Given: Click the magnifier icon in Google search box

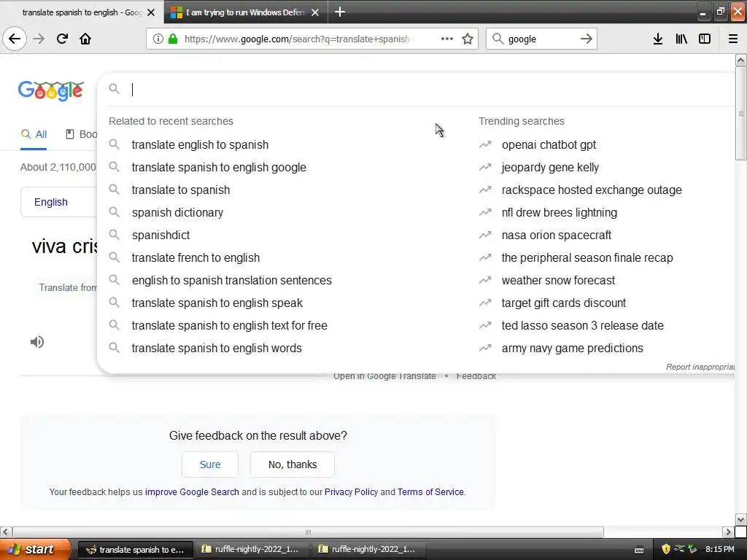Looking at the screenshot, I should [x=114, y=88].
